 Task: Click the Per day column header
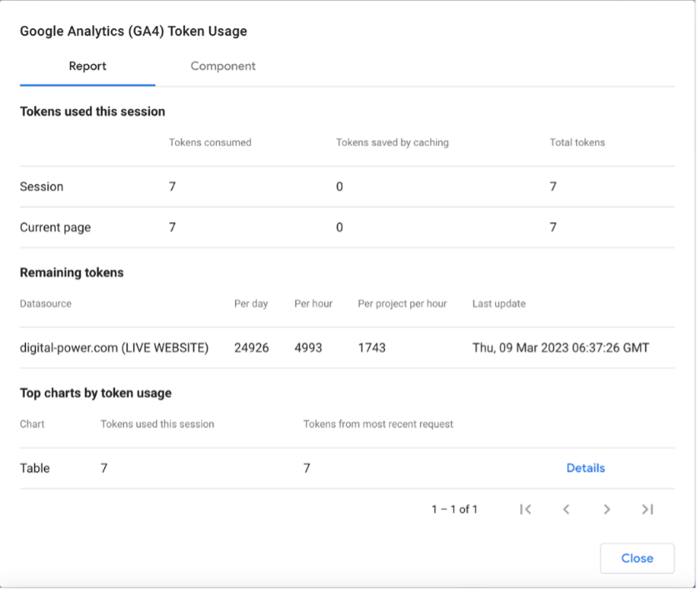coord(251,304)
